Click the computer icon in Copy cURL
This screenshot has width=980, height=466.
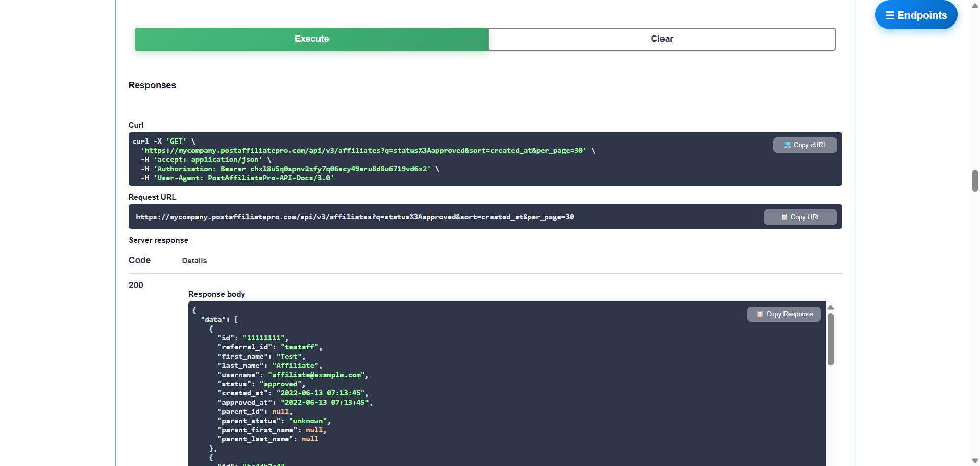point(787,145)
